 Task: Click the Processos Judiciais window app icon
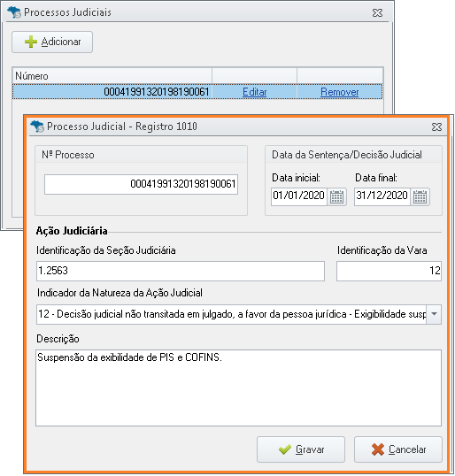pyautogui.click(x=14, y=12)
